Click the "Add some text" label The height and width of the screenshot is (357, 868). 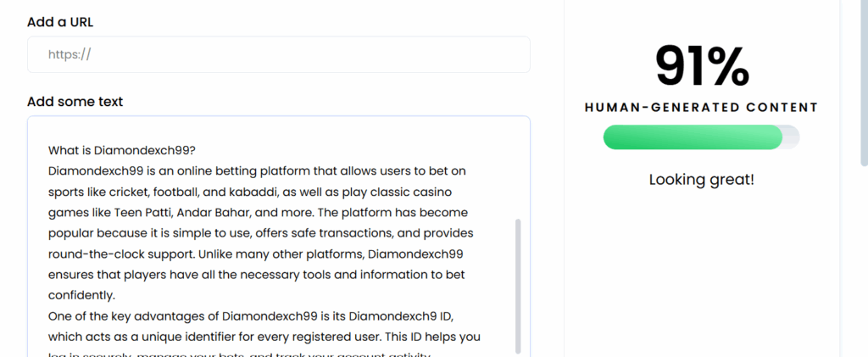(x=75, y=102)
